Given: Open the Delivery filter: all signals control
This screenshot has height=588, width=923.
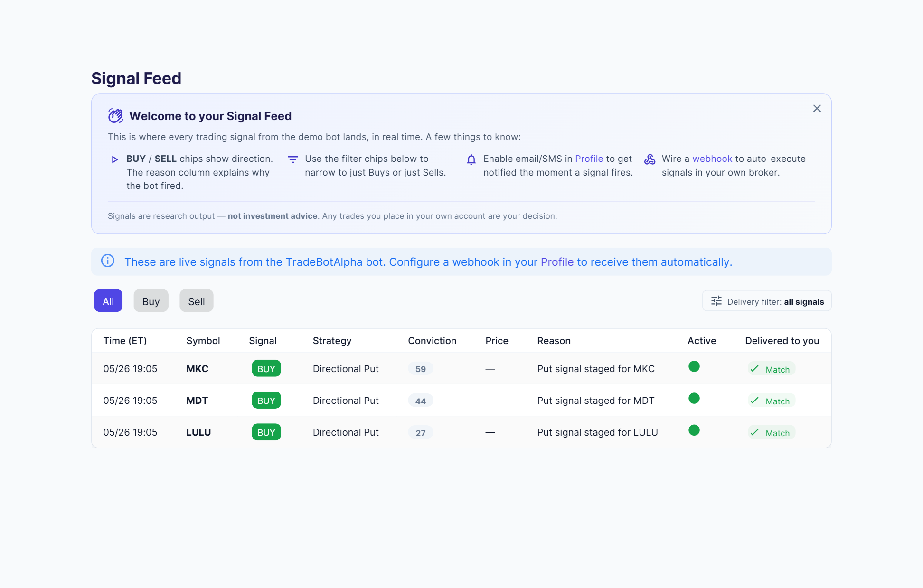Looking at the screenshot, I should click(767, 301).
